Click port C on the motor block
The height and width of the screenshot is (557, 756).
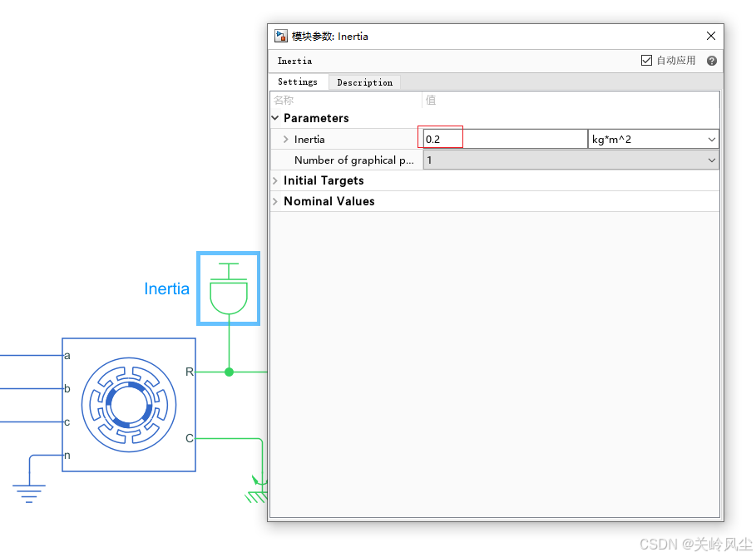coord(190,438)
